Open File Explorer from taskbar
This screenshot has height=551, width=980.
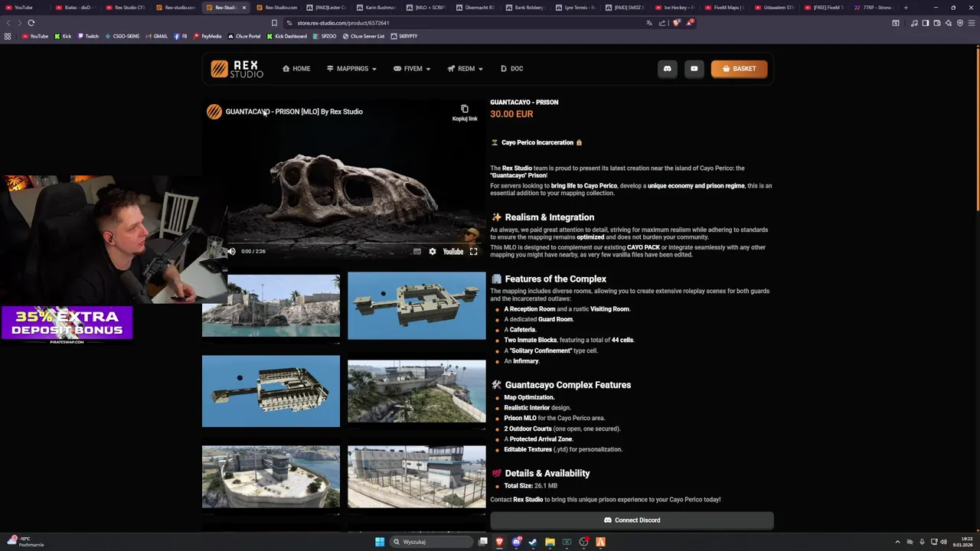pos(550,542)
